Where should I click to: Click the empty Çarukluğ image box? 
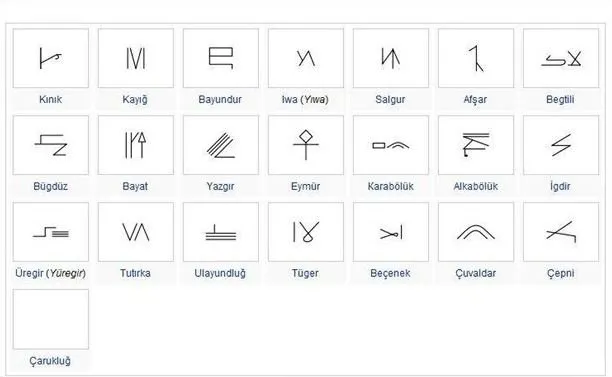click(51, 319)
